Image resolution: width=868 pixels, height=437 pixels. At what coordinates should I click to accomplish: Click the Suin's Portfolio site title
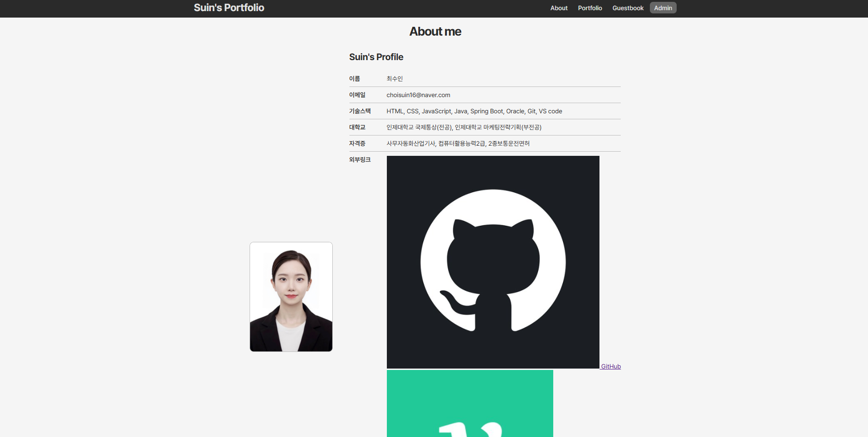pyautogui.click(x=228, y=7)
